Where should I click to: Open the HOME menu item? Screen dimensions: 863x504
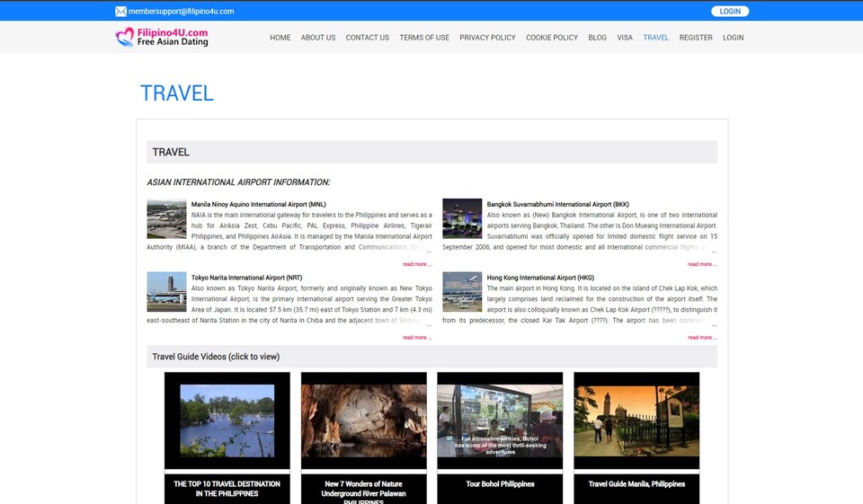tap(280, 38)
